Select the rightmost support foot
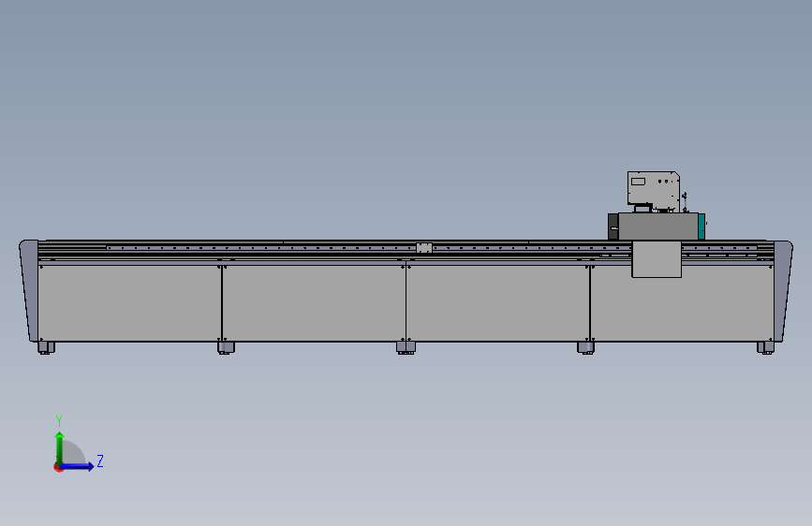The image size is (812, 526). tap(765, 347)
